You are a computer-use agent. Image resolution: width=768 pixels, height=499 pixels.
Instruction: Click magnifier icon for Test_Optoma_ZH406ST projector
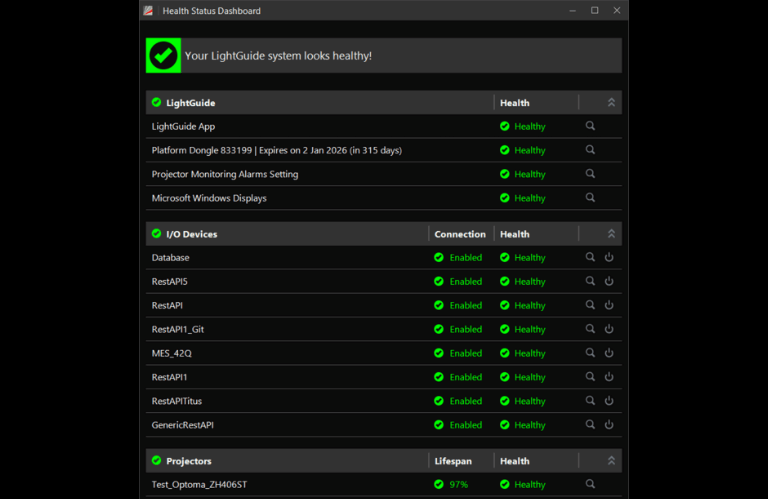pos(590,484)
